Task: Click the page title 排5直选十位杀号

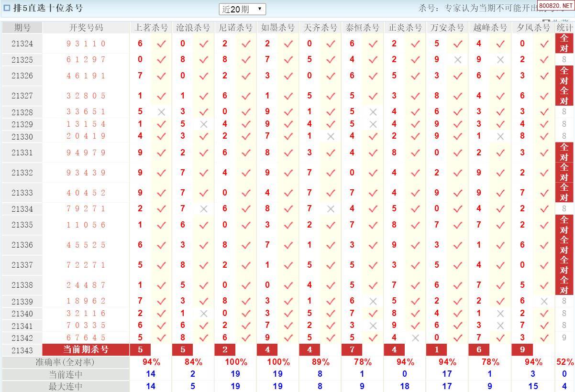Action: [48, 8]
